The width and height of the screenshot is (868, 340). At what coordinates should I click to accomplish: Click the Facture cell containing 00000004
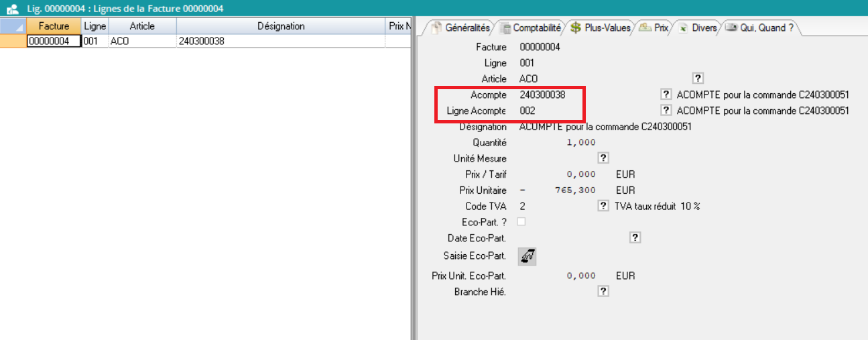coord(53,41)
